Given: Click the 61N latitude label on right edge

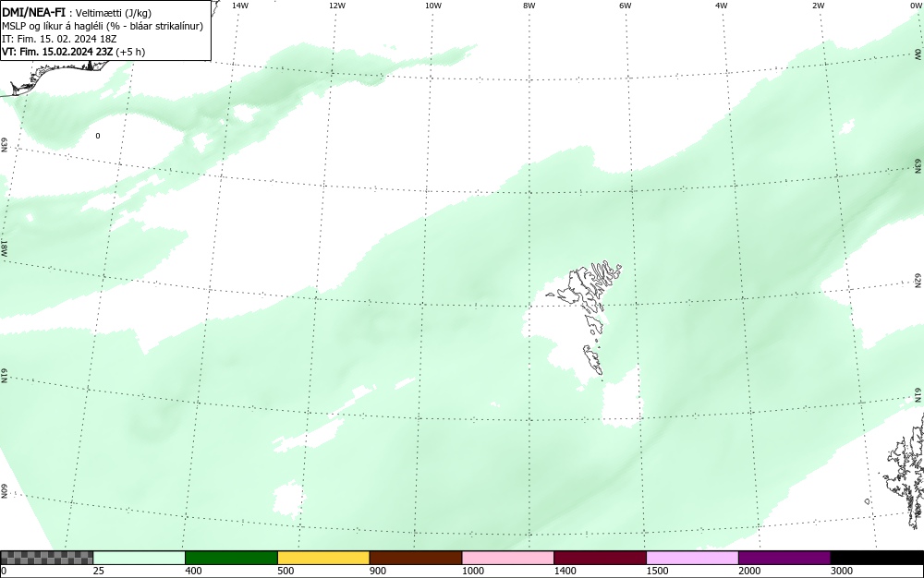Looking at the screenshot, I should [918, 395].
